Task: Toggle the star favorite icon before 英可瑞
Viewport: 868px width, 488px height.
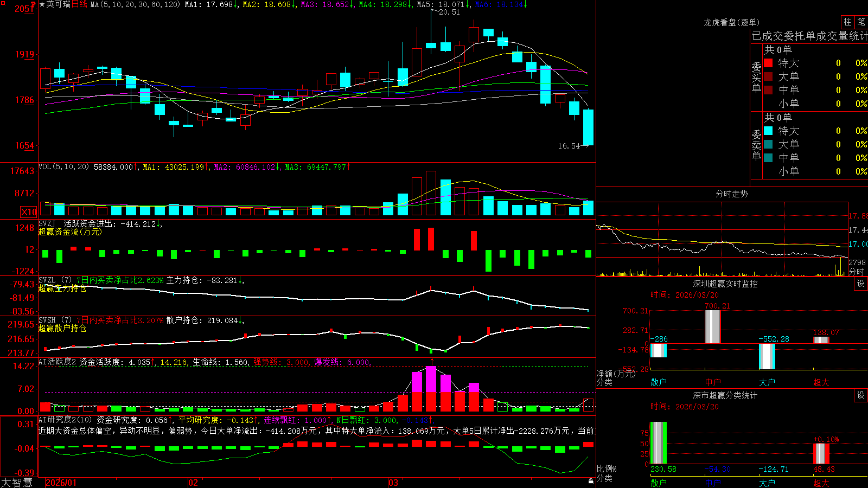Action: (x=42, y=4)
